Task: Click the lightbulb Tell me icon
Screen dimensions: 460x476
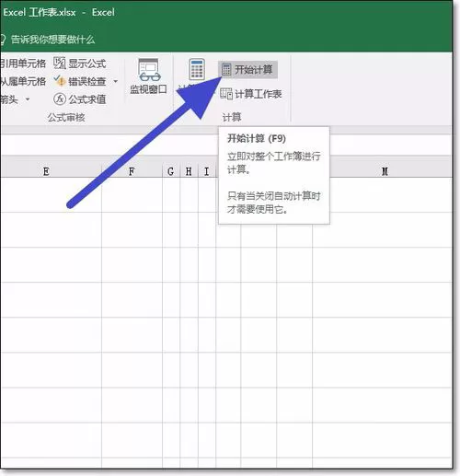Action: 3,40
